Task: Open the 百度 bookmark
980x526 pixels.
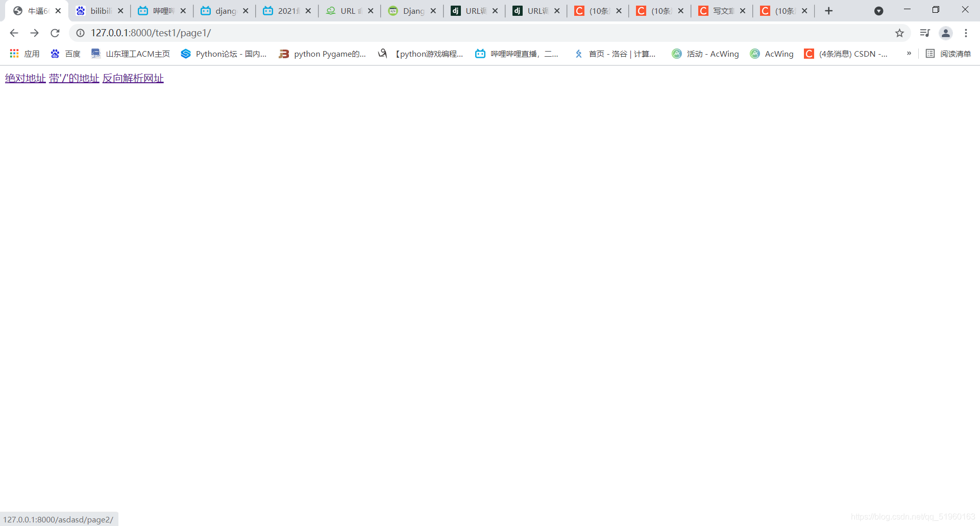Action: coord(65,54)
